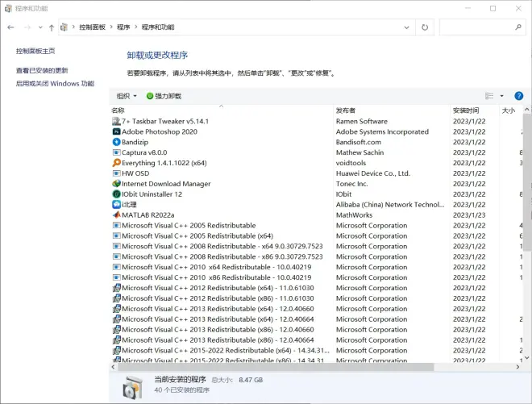532x404 pixels.
Task: Click the Adobe Photoshop 2020 icon
Action: [x=116, y=131]
